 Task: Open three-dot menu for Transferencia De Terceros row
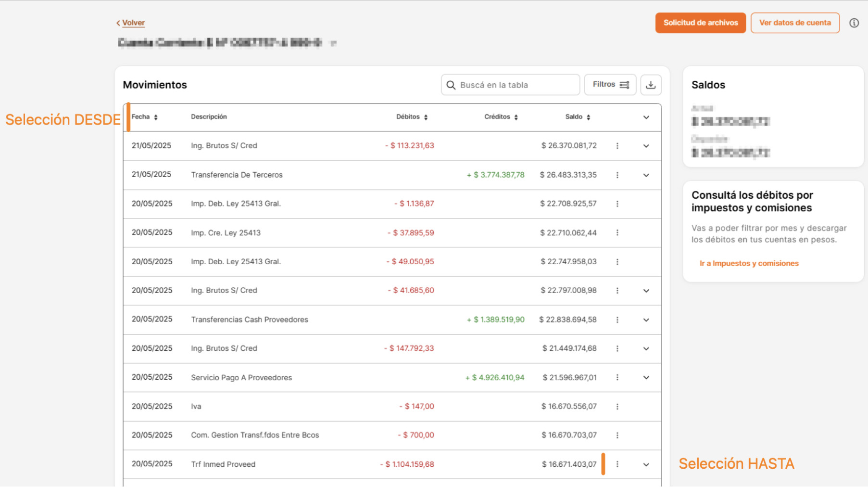point(617,175)
